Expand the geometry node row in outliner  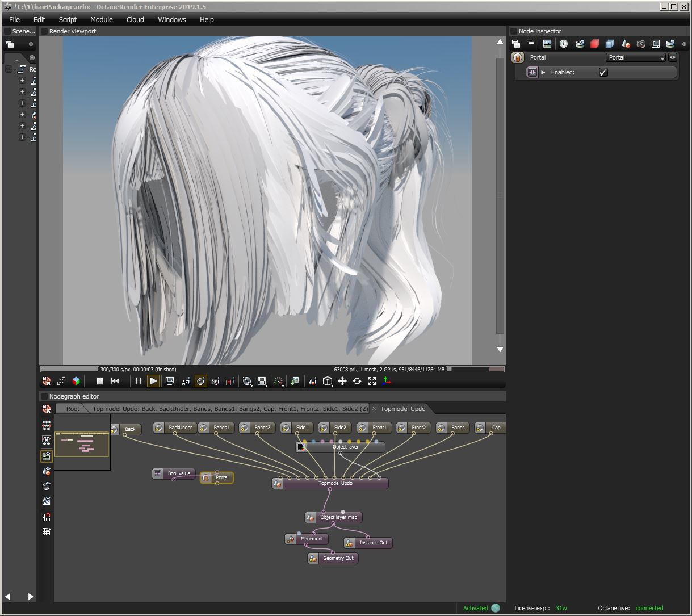tap(22, 115)
